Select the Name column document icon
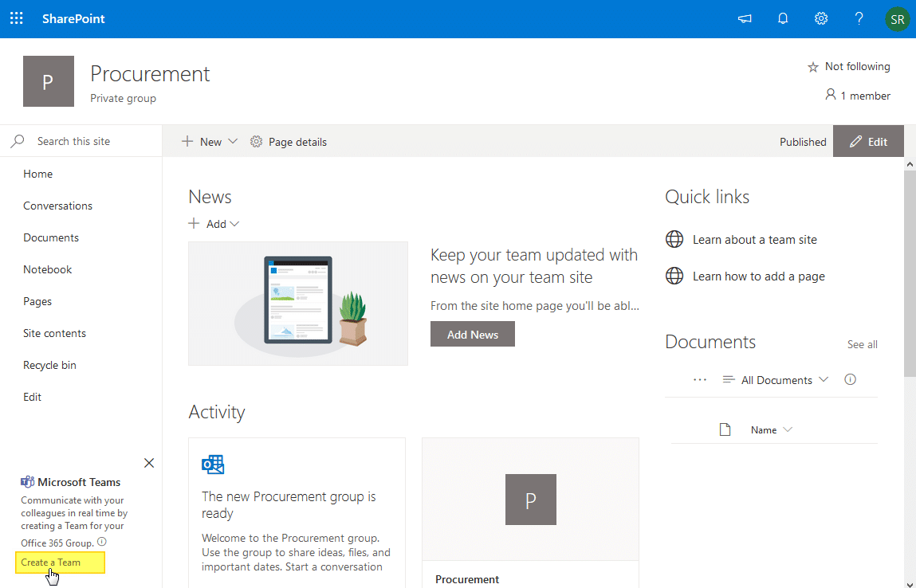Viewport: 916px width, 588px height. (725, 429)
